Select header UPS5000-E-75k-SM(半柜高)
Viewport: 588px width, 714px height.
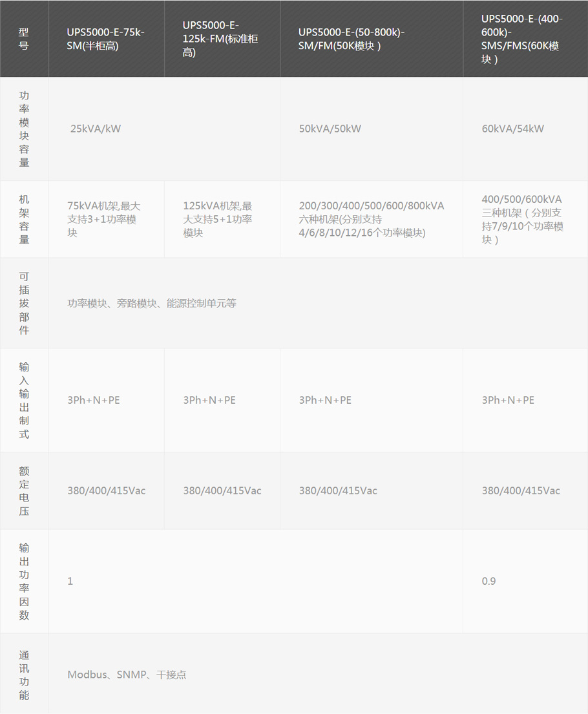(106, 39)
